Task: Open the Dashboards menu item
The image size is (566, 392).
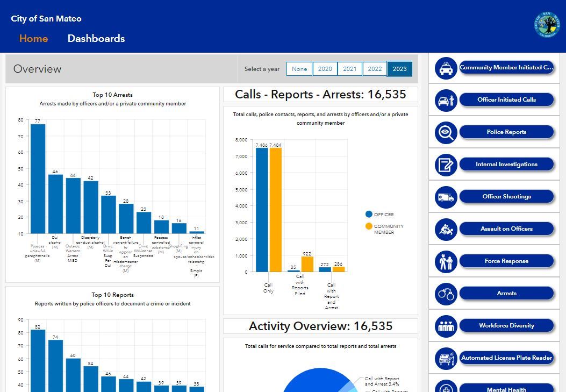Action: [96, 38]
